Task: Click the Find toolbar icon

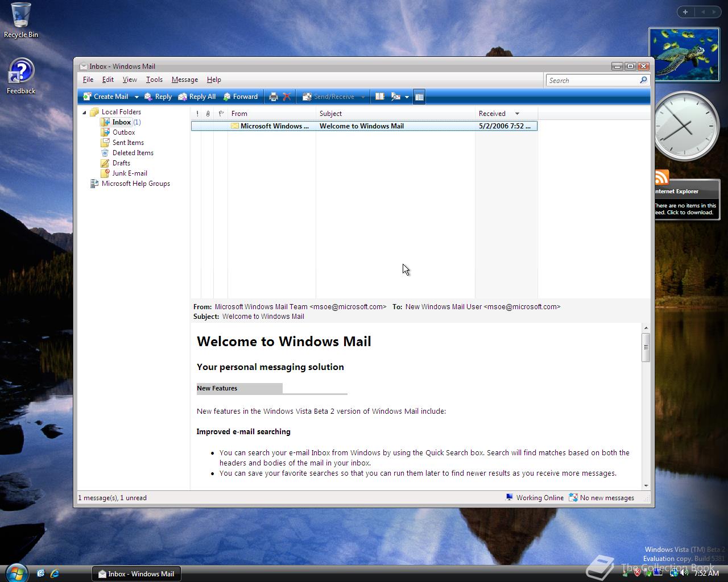Action: coord(396,97)
